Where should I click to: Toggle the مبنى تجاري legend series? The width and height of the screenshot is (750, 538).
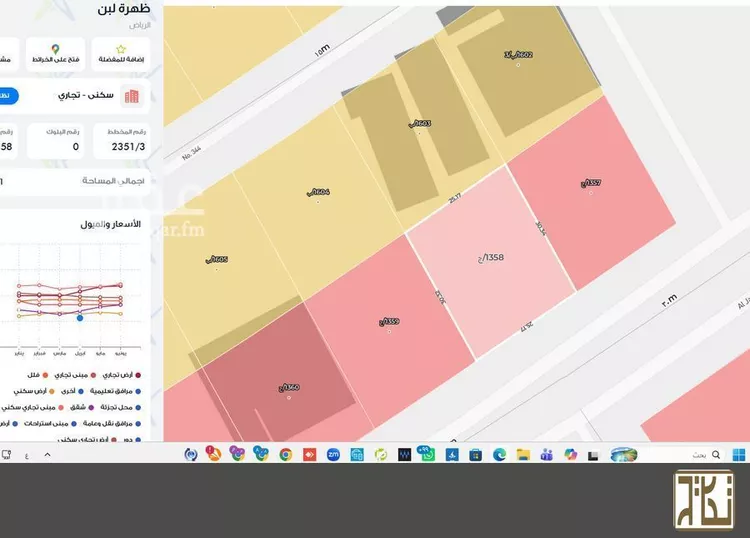coord(75,375)
